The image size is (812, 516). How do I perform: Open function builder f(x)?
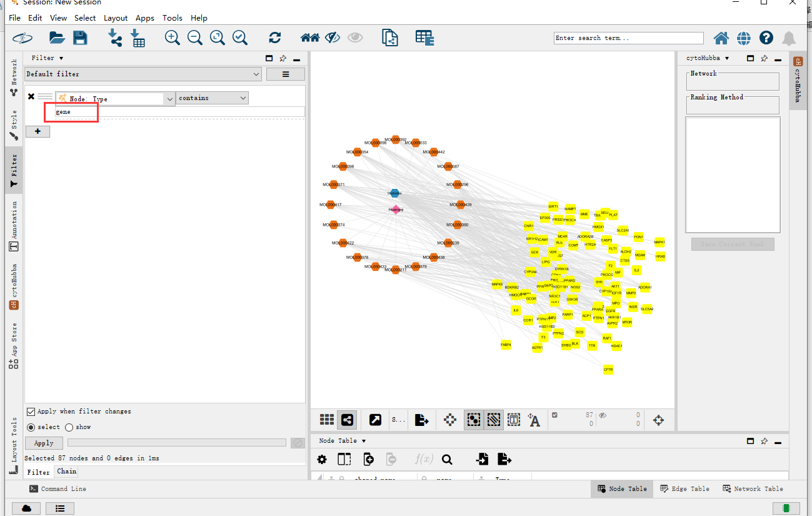[423, 460]
